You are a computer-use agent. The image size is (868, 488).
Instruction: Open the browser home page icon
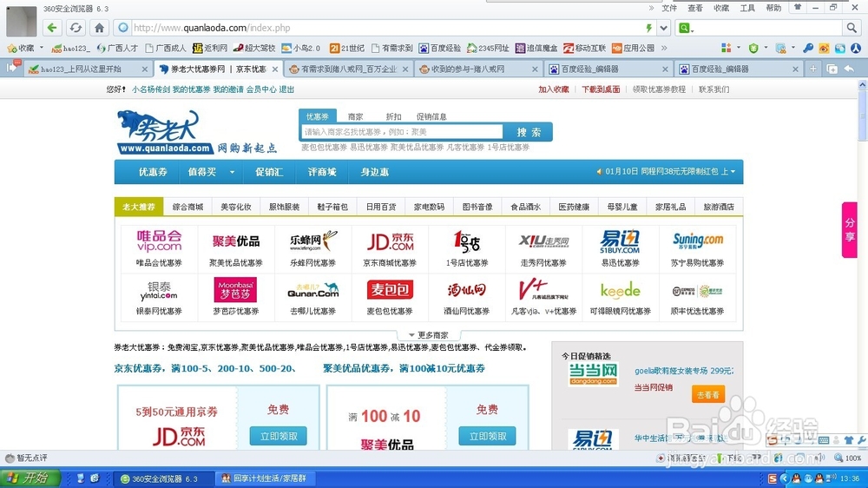point(99,28)
